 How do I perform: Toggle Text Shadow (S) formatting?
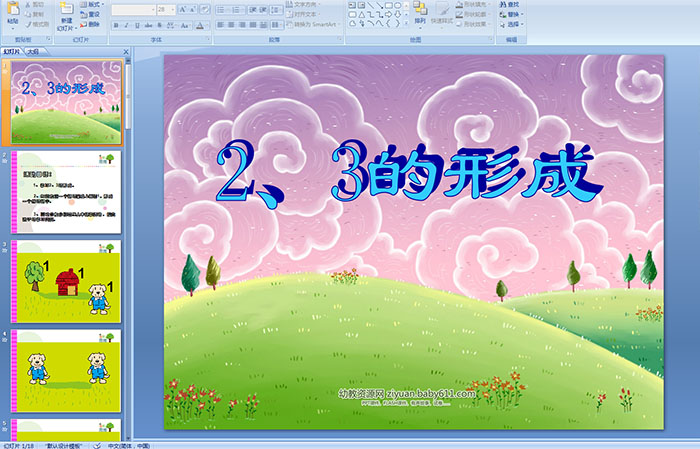point(159,25)
